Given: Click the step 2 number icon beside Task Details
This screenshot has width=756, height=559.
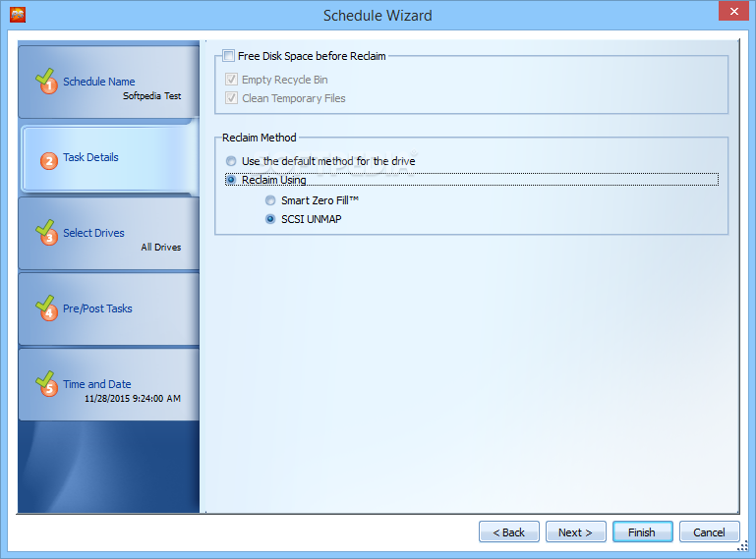Looking at the screenshot, I should pos(49,161).
